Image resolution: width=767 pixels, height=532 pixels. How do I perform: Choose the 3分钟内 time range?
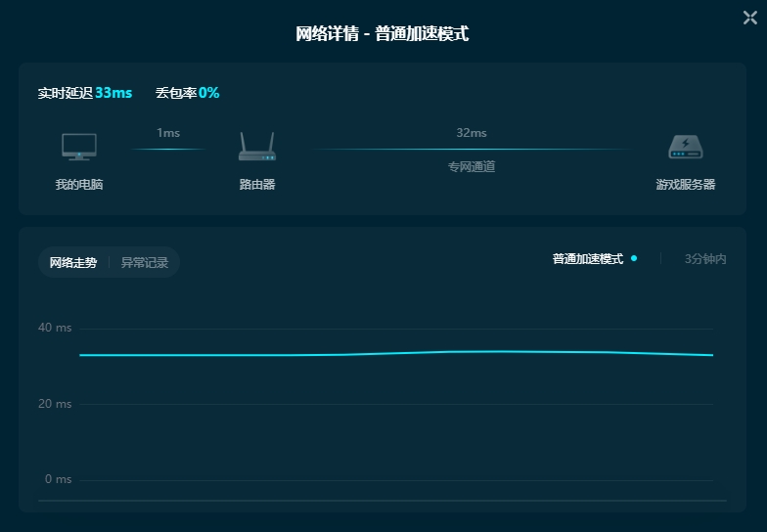click(705, 259)
